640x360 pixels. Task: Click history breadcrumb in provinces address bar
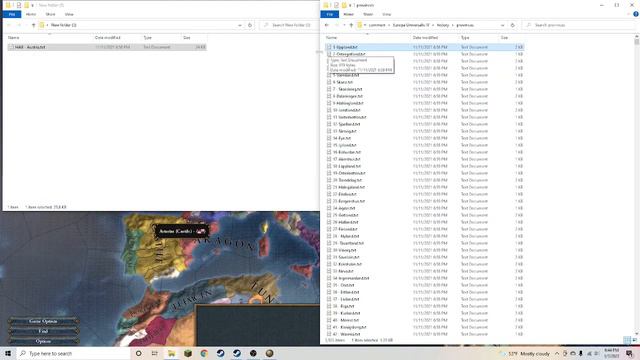443,25
